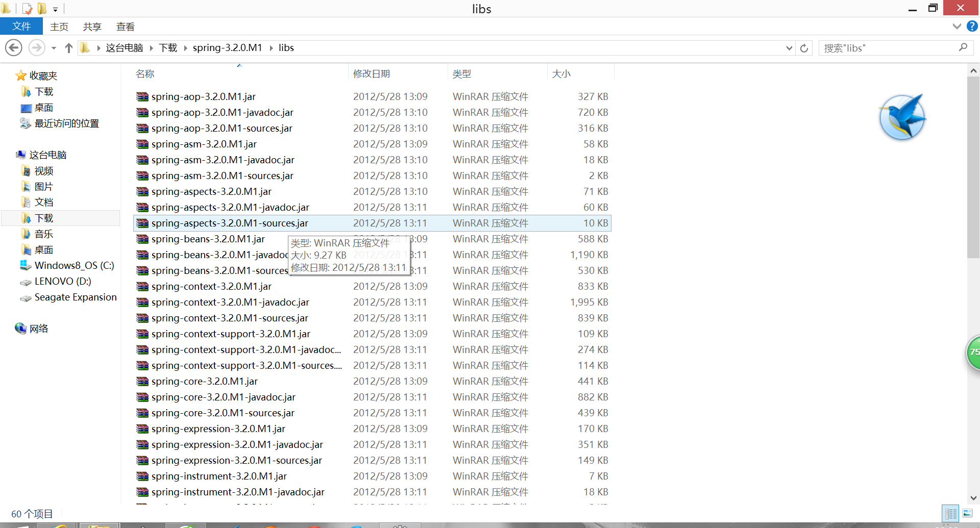The image size is (980, 528).
Task: Open the 文档 folder in sidebar
Action: pyautogui.click(x=44, y=203)
